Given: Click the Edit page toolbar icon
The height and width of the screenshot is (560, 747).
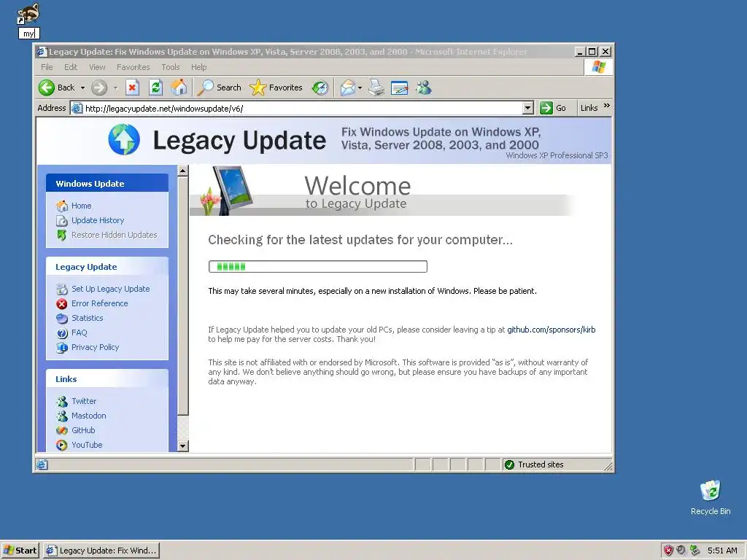Looking at the screenshot, I should click(399, 87).
